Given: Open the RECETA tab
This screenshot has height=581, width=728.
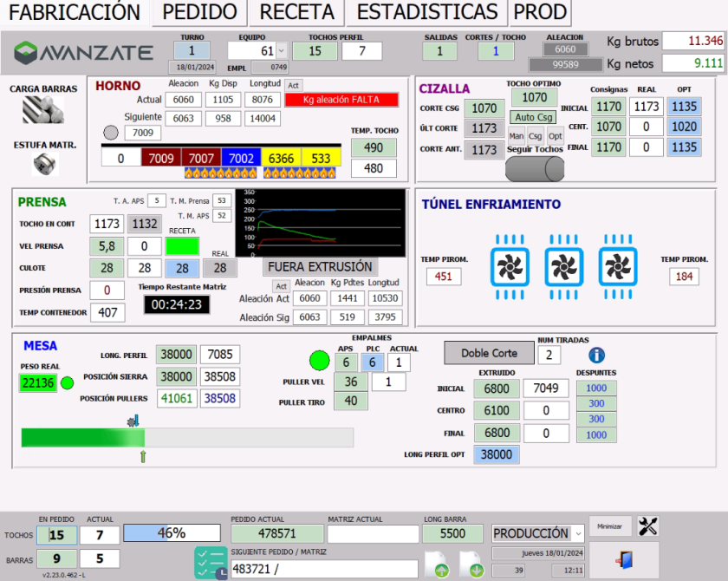Looking at the screenshot, I should click(295, 13).
